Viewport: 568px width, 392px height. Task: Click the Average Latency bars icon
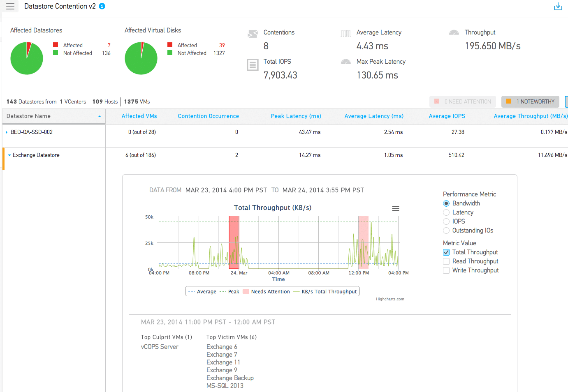(x=345, y=33)
